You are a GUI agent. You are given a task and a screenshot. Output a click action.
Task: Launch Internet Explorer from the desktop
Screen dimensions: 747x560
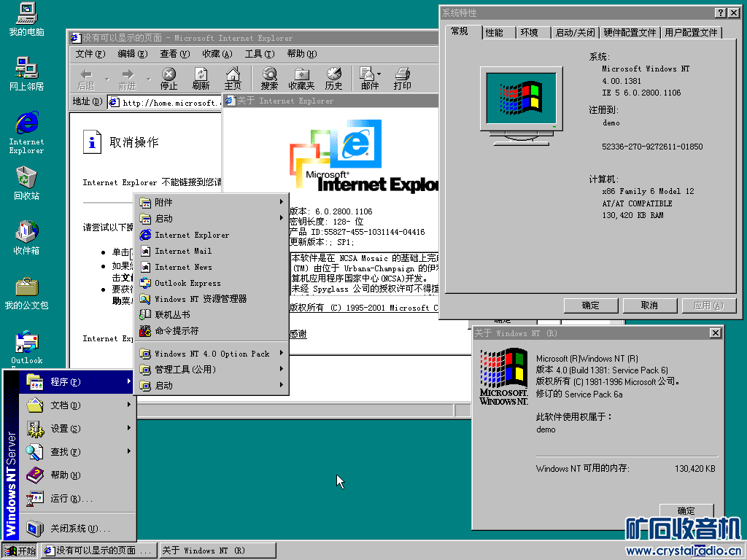pos(27,133)
